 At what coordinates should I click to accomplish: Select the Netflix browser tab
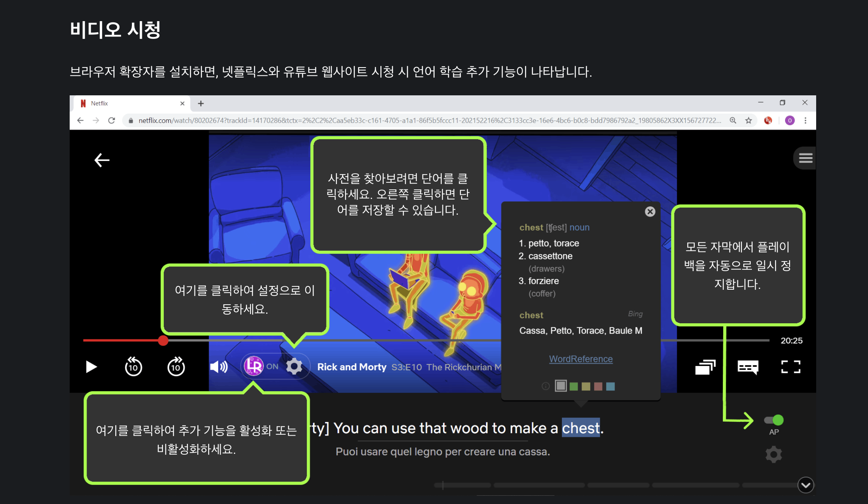[131, 103]
